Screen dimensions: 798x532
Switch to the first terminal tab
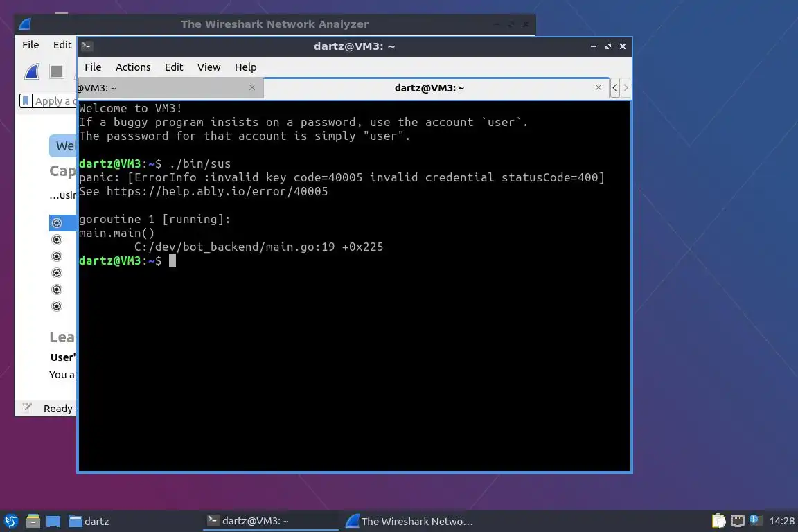click(x=170, y=88)
